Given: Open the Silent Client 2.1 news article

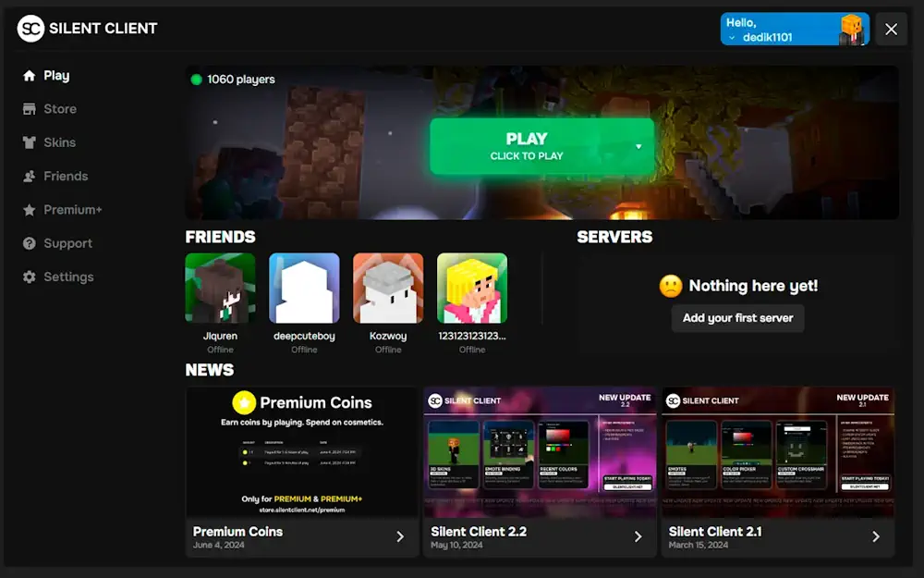Looking at the screenshot, I should click(777, 472).
